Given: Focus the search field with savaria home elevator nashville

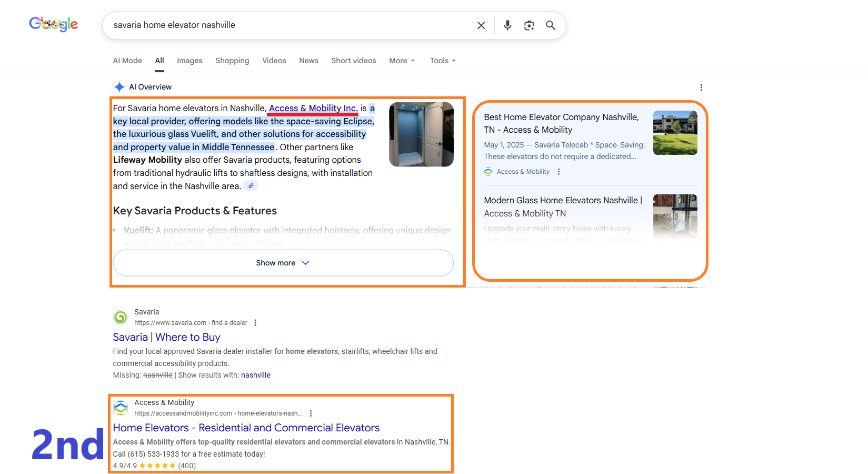Looking at the screenshot, I should click(290, 25).
